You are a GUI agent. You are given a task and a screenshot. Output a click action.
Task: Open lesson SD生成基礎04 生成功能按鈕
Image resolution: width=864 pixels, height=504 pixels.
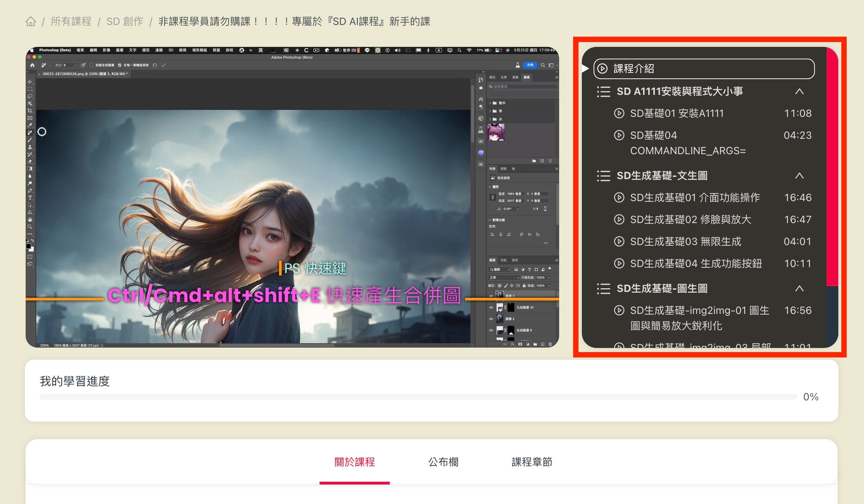(695, 263)
